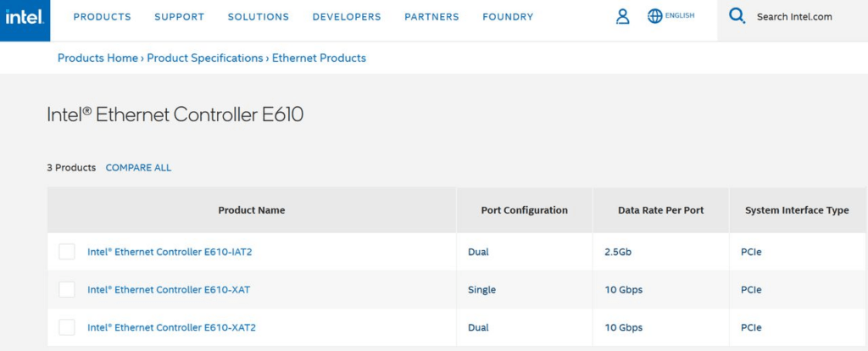
Task: Select the E610-IAT2 Dual cell
Action: coord(524,252)
